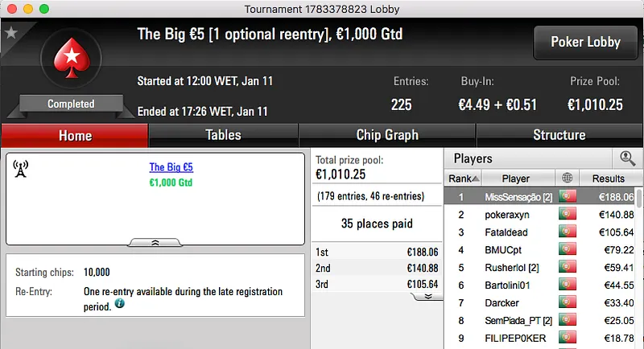Open The Big €5 link

point(171,167)
